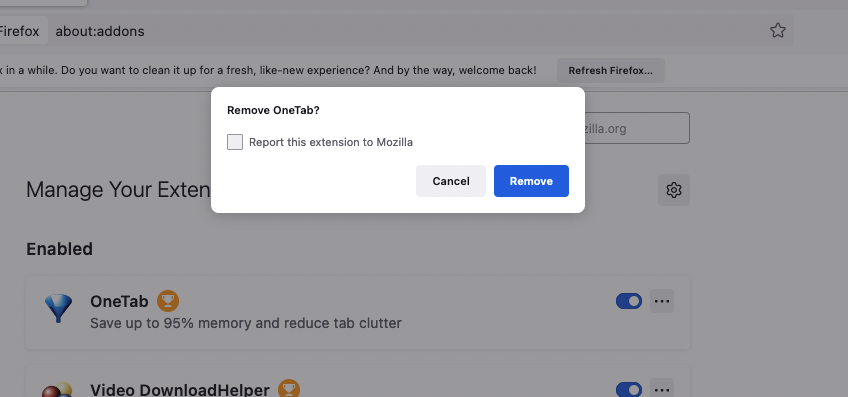This screenshot has width=848, height=397.
Task: Open the OneTab extension name link
Action: pyautogui.click(x=119, y=301)
